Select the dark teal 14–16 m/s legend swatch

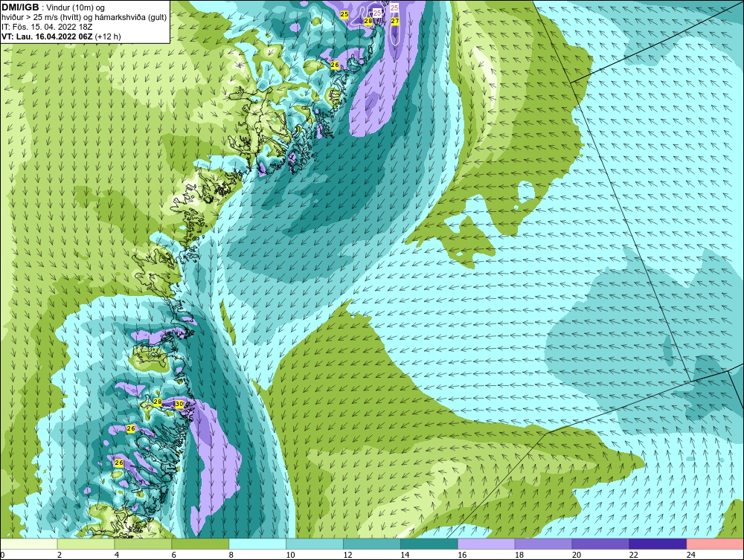pos(429,544)
